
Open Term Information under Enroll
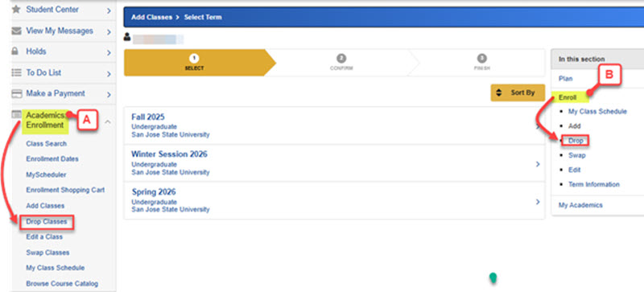click(594, 184)
